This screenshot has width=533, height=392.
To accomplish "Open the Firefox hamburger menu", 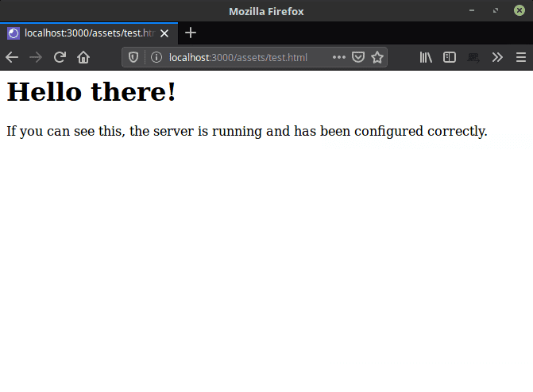I will tap(521, 57).
